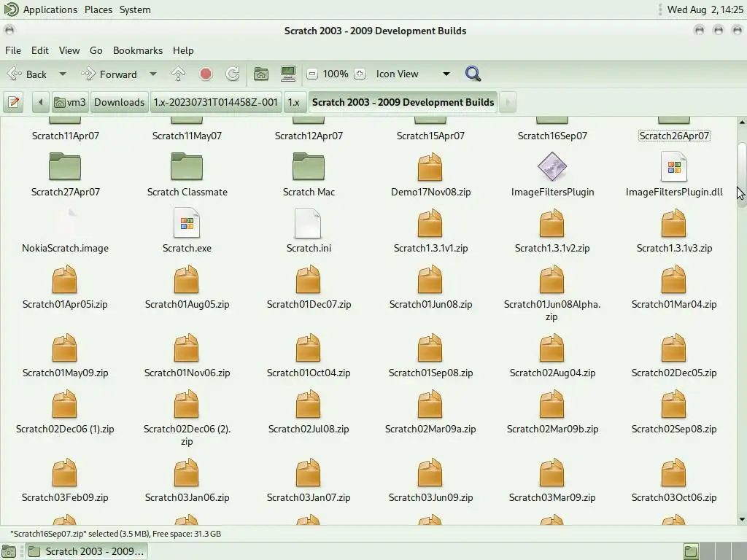Click the Scratch 2003 - 2009 taskbar window button
Image resolution: width=747 pixels, height=560 pixels.
coord(86,551)
